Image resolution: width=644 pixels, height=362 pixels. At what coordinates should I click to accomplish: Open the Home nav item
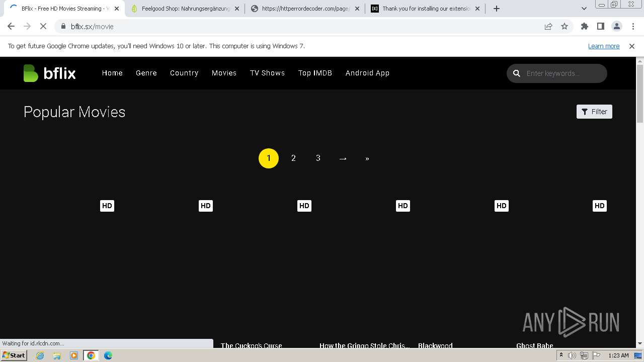point(112,73)
